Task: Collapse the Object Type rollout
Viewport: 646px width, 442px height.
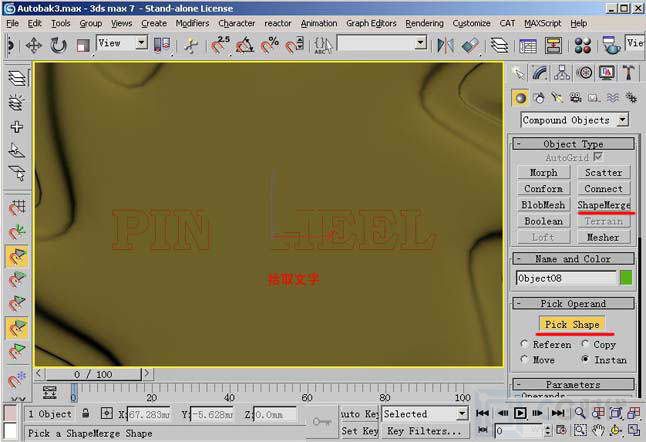Action: pyautogui.click(x=573, y=144)
